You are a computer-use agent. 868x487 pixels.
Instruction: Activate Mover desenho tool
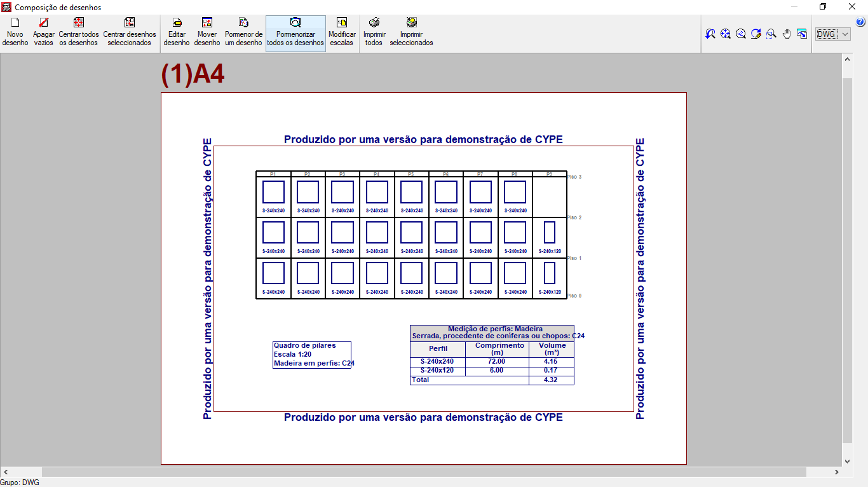[207, 33]
